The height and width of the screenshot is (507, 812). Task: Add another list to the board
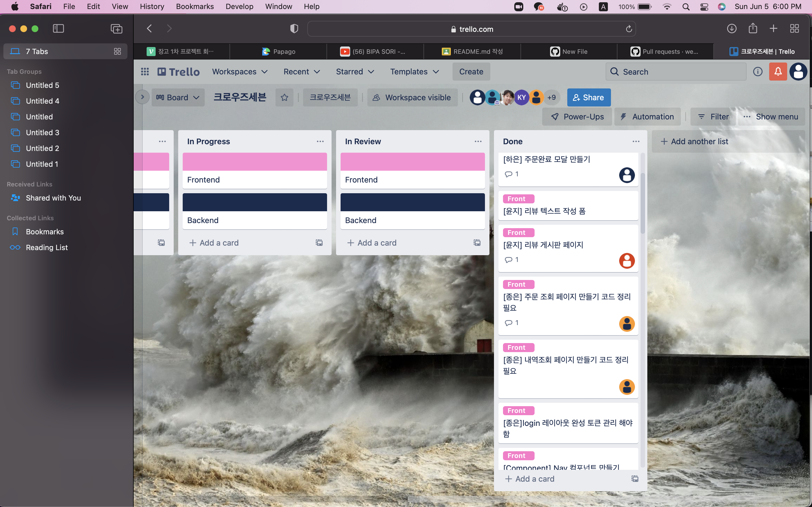pos(694,141)
